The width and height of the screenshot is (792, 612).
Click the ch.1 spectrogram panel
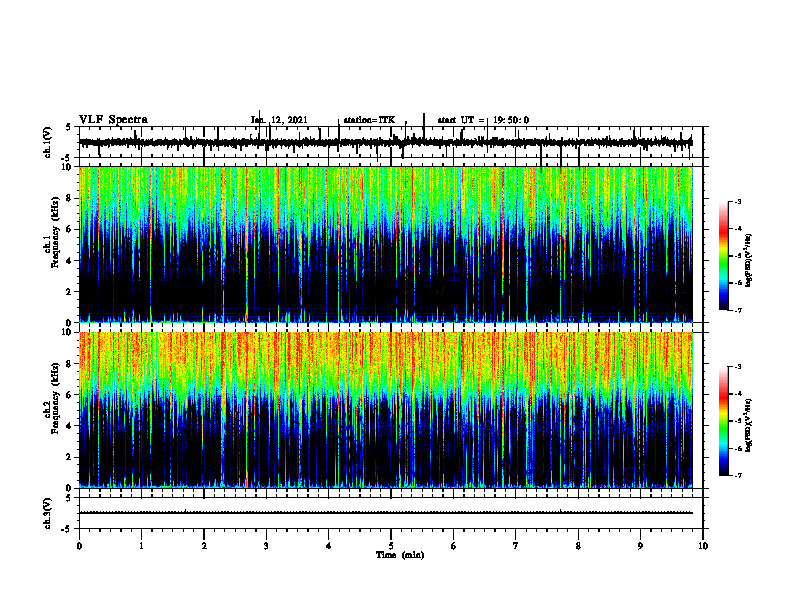(385, 244)
